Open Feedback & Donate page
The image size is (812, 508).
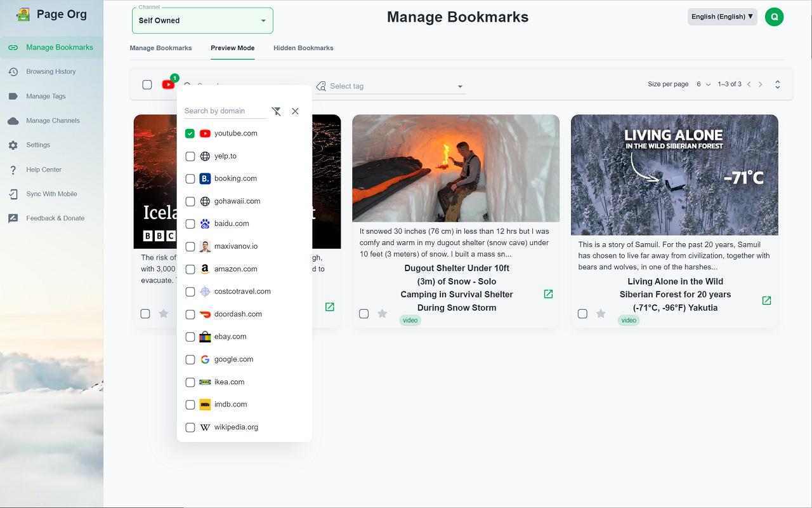pyautogui.click(x=51, y=218)
